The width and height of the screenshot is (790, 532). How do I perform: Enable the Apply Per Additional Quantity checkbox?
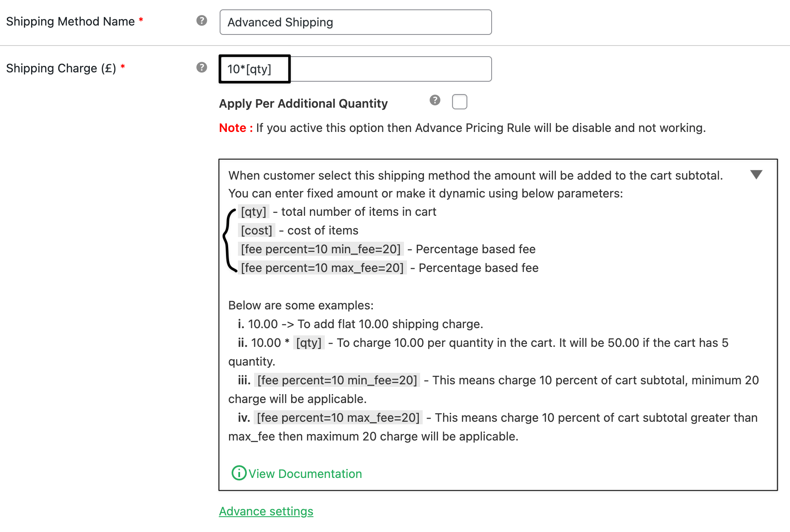tap(460, 102)
